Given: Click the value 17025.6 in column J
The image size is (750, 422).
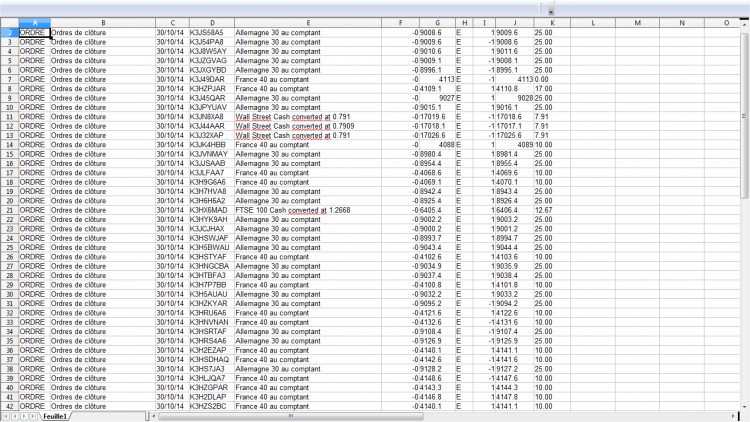Looking at the screenshot, I should click(x=515, y=135).
